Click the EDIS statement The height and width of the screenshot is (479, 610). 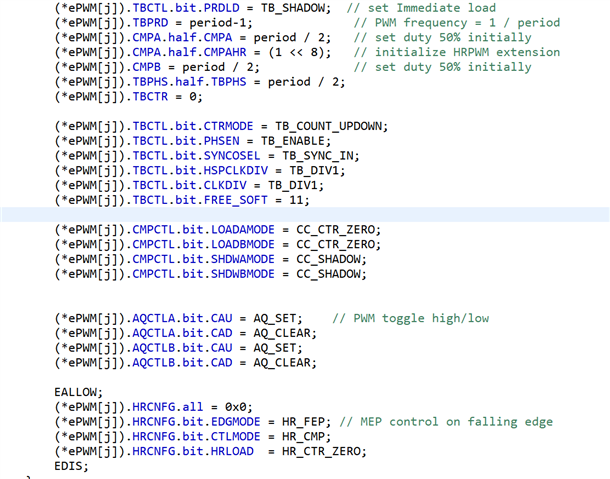click(72, 467)
